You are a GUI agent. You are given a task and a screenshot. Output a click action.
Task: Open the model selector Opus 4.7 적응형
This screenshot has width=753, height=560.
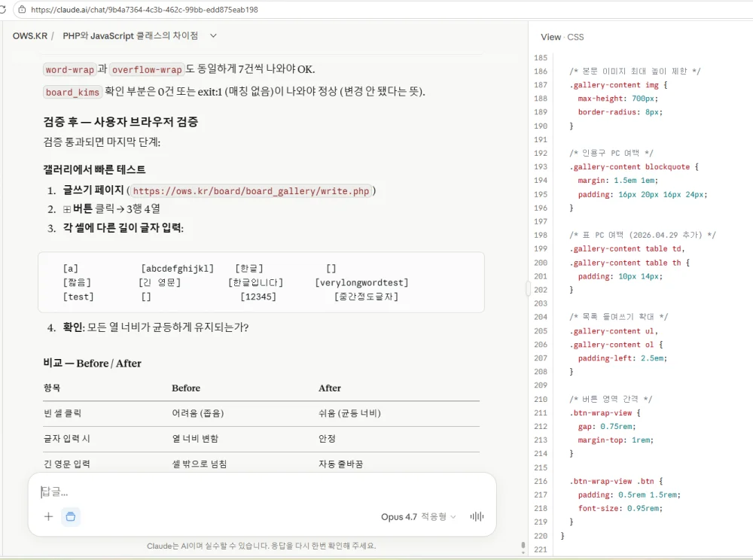pos(418,517)
